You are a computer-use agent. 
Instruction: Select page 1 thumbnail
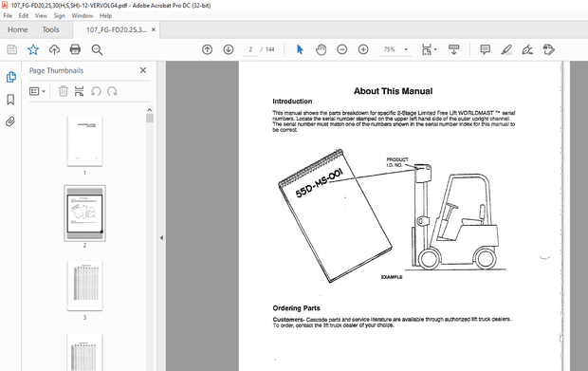click(84, 141)
